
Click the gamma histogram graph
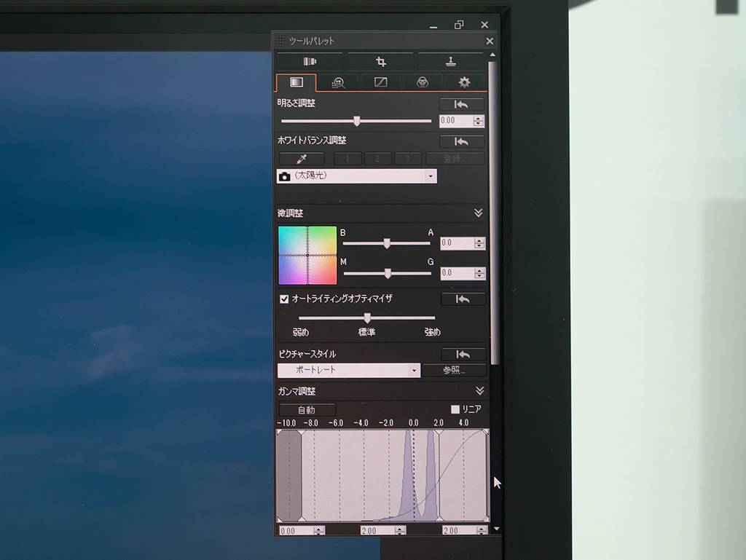pyautogui.click(x=382, y=476)
